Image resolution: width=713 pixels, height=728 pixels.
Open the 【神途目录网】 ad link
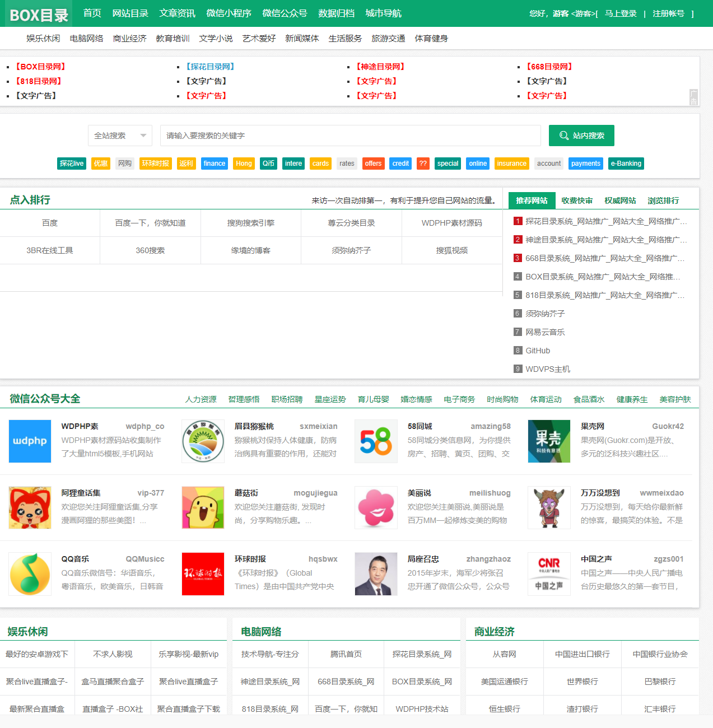point(380,67)
